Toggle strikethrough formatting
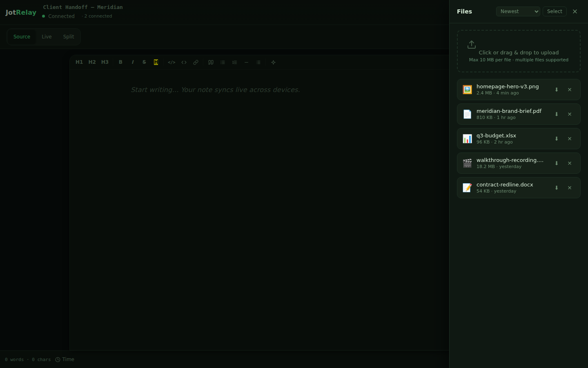Image resolution: width=588 pixels, height=368 pixels. [144, 62]
